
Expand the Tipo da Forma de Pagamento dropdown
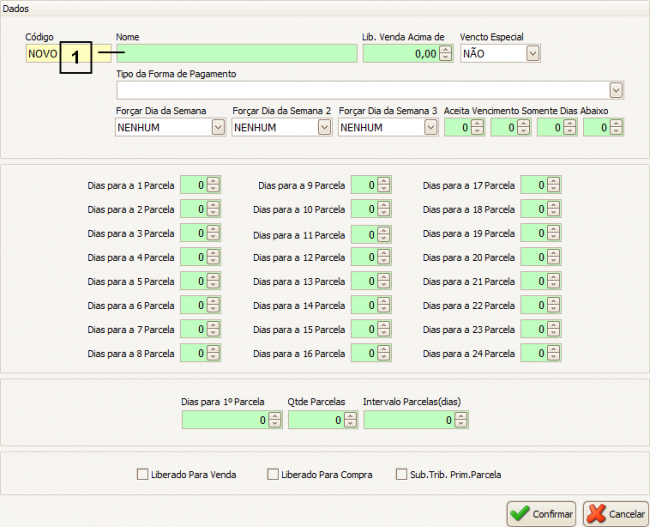pos(616,91)
